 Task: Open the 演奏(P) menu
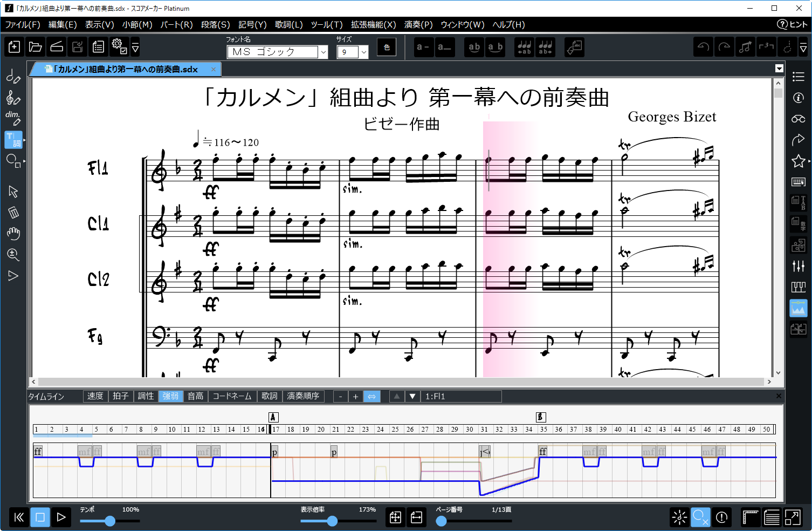(x=418, y=25)
